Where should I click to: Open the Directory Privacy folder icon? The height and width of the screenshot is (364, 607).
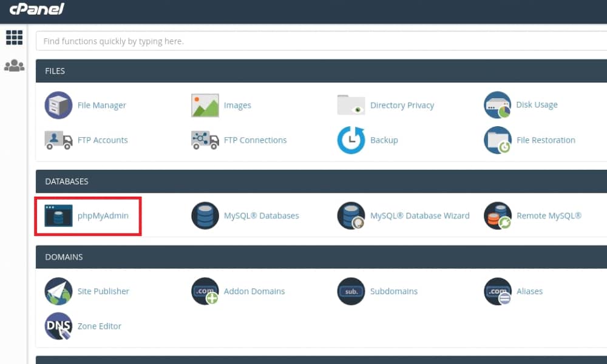pos(351,105)
